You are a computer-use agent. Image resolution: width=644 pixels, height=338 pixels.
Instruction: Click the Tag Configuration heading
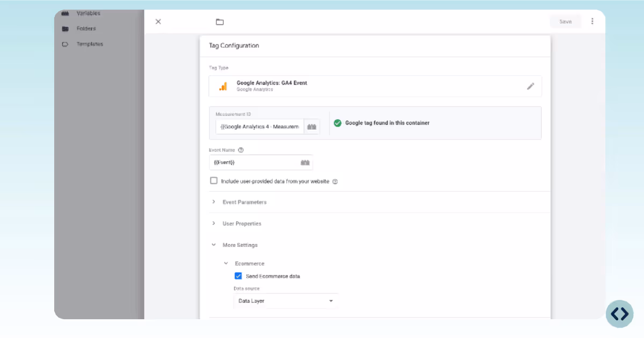(x=234, y=46)
